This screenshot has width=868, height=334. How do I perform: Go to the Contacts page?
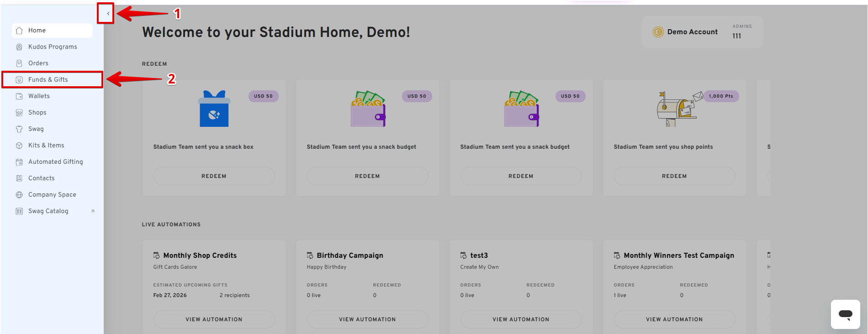41,178
